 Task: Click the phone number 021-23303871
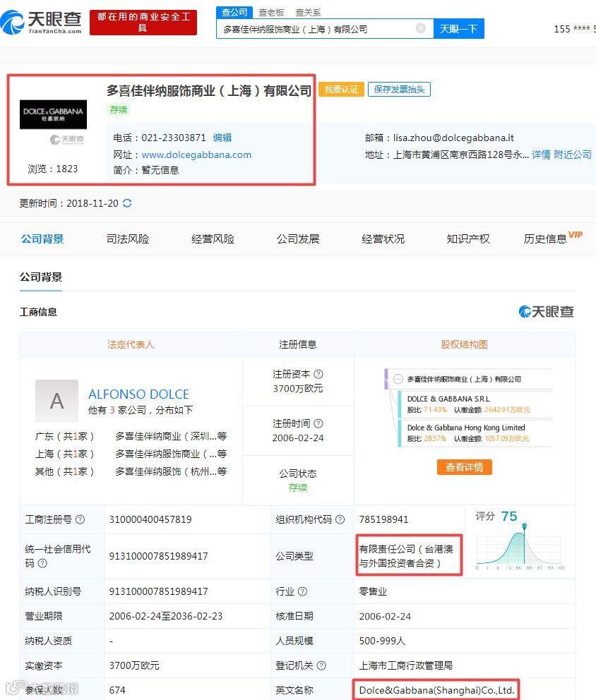tap(174, 138)
